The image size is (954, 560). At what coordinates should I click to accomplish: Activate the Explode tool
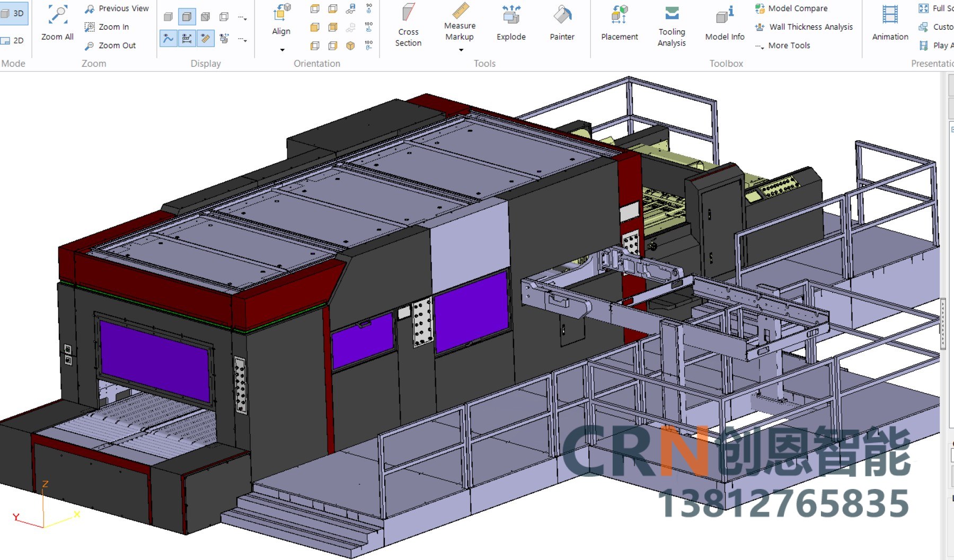511,23
